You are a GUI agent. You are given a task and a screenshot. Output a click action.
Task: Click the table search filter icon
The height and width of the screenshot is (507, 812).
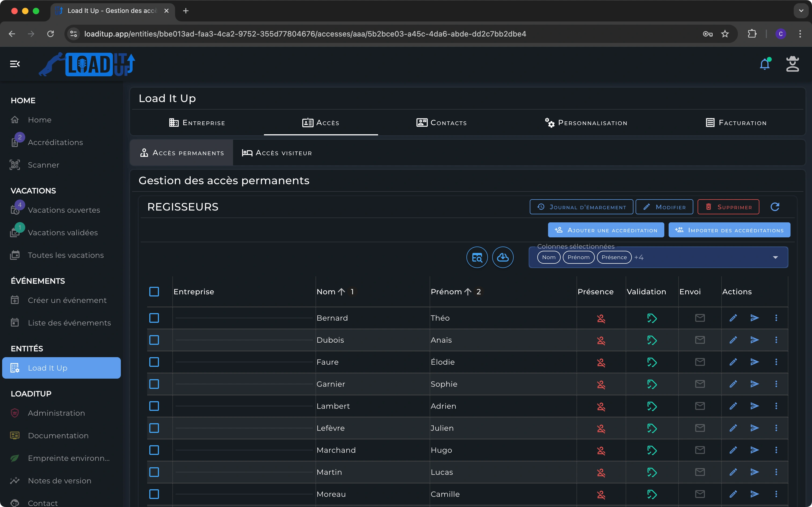pyautogui.click(x=477, y=257)
